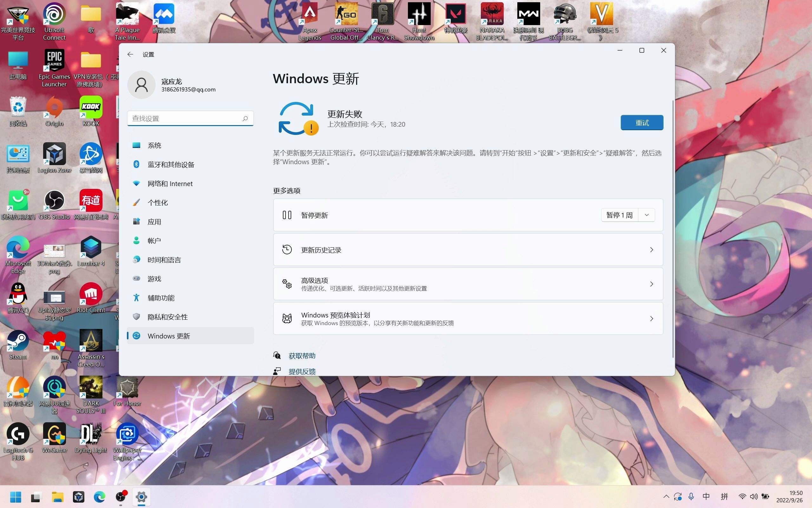Viewport: 812px width, 508px height.
Task: Select the Origin desktop icon
Action: point(54,111)
